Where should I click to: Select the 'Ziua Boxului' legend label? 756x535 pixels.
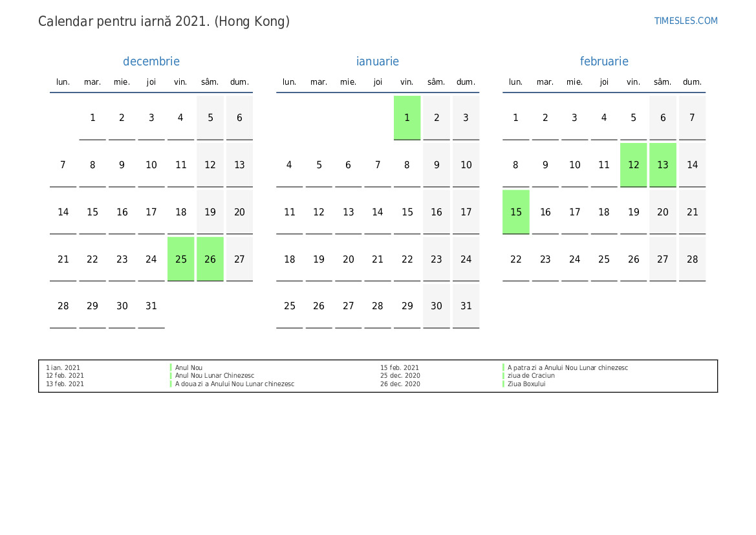click(x=526, y=384)
